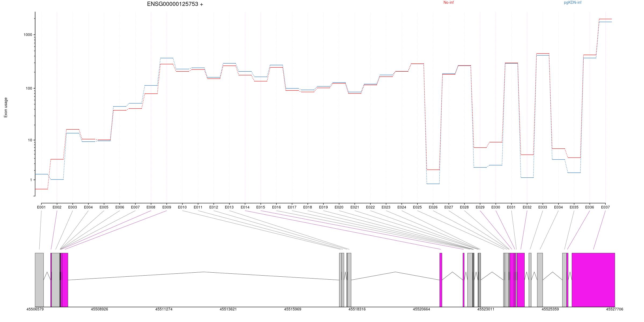Click the blue line's peak above E009
The width and height of the screenshot is (644, 322).
click(x=167, y=58)
